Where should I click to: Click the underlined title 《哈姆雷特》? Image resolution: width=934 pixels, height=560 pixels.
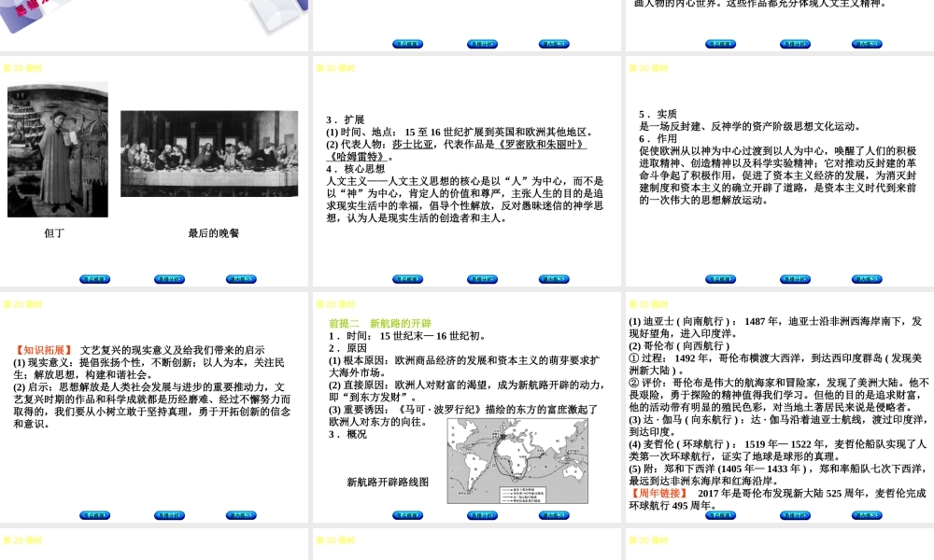click(x=358, y=157)
